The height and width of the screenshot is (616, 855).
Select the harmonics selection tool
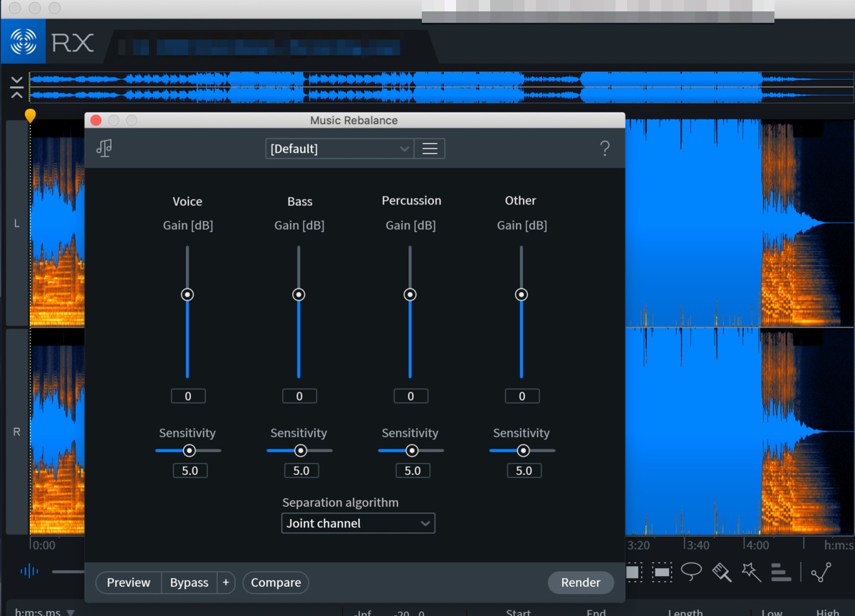[x=782, y=572]
